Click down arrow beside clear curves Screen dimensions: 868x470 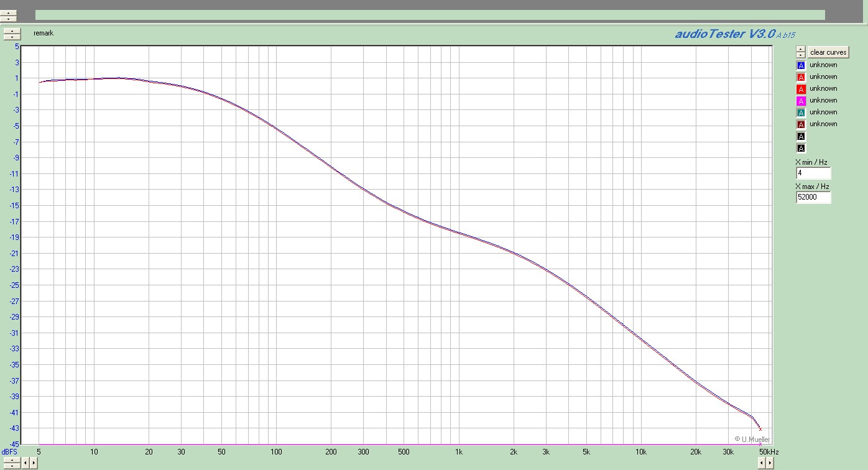point(801,55)
